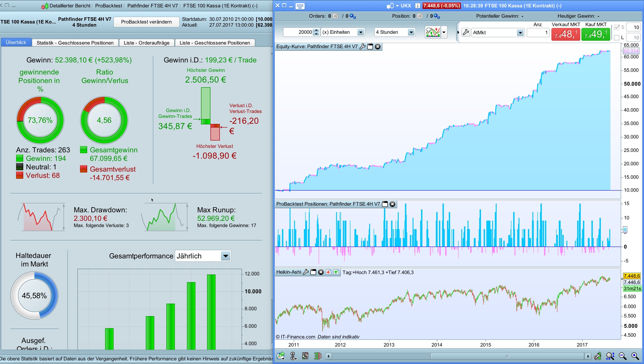644x364 pixels.
Task: Open the 4 Stunden timeframe dropdown
Action: tap(411, 32)
